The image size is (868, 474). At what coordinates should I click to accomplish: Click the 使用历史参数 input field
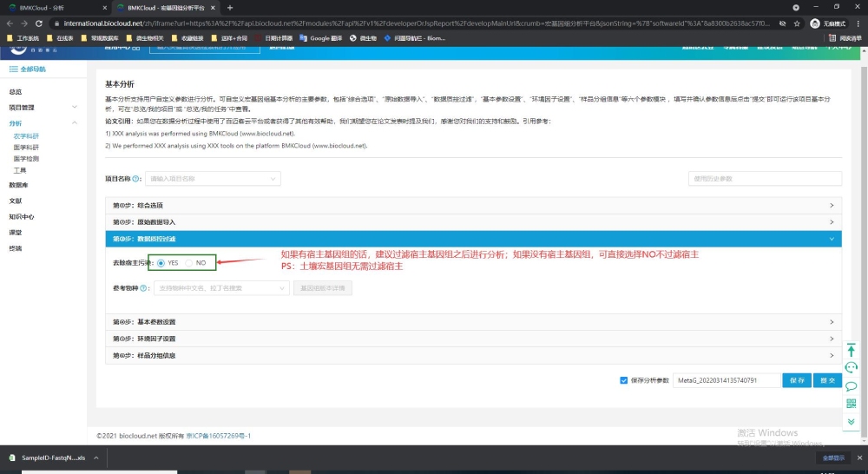tap(765, 179)
